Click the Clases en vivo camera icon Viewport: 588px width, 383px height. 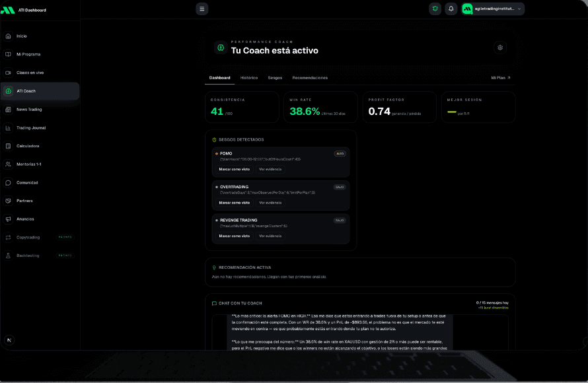tap(8, 73)
